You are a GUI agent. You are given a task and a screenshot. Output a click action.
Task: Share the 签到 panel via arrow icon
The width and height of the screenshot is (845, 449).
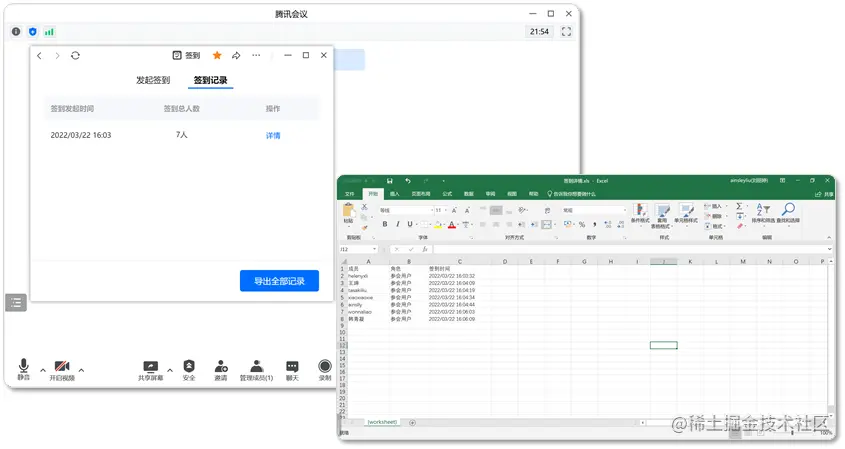click(x=236, y=56)
